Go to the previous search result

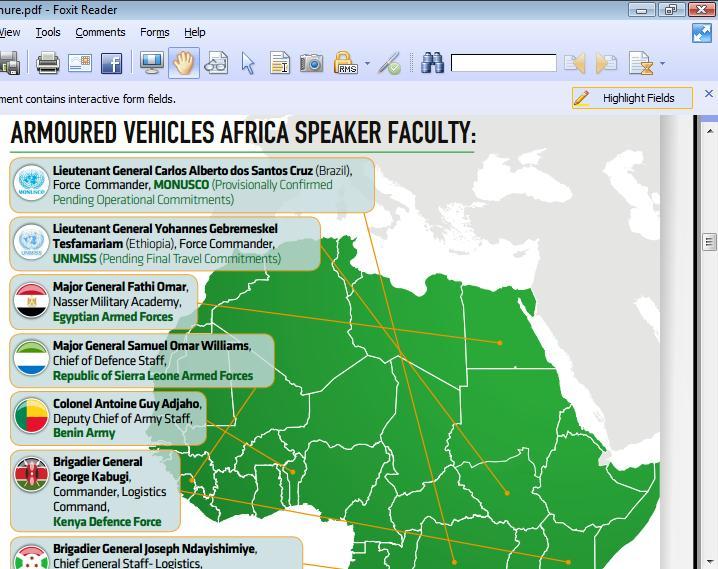tap(575, 63)
